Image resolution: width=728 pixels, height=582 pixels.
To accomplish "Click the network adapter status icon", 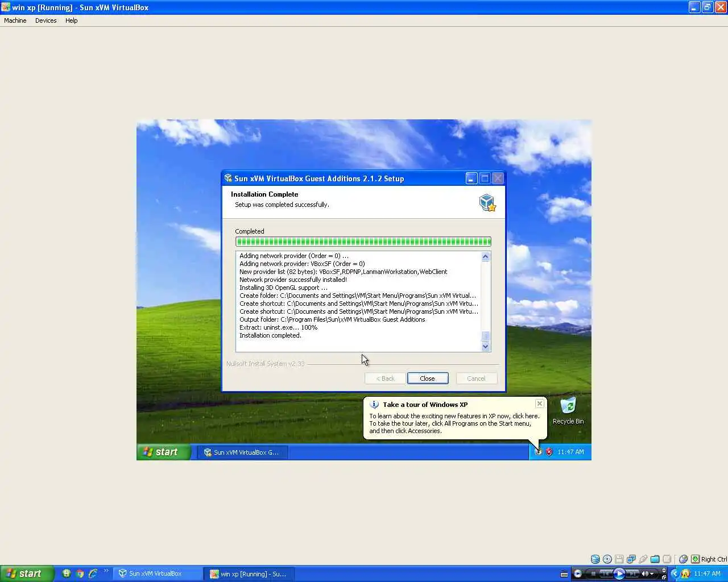I will pyautogui.click(x=631, y=559).
